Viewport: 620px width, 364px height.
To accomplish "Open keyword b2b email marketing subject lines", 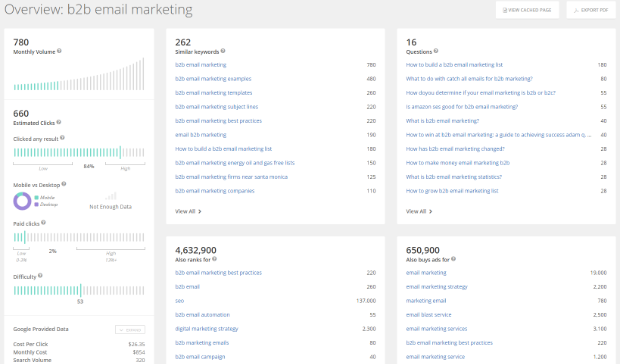I will click(216, 107).
